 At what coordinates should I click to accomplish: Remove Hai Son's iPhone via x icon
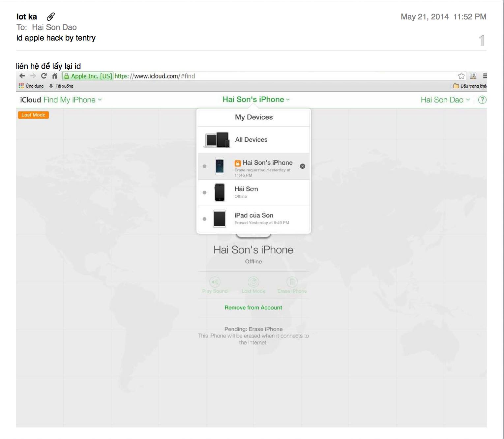(303, 166)
